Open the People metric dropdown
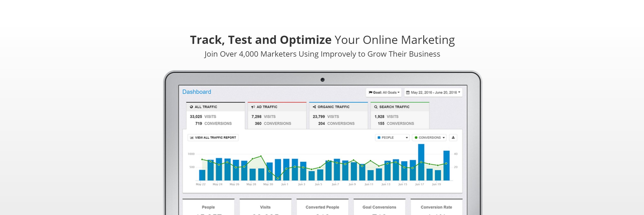Screen dimensions: 644x215 click(x=392, y=137)
